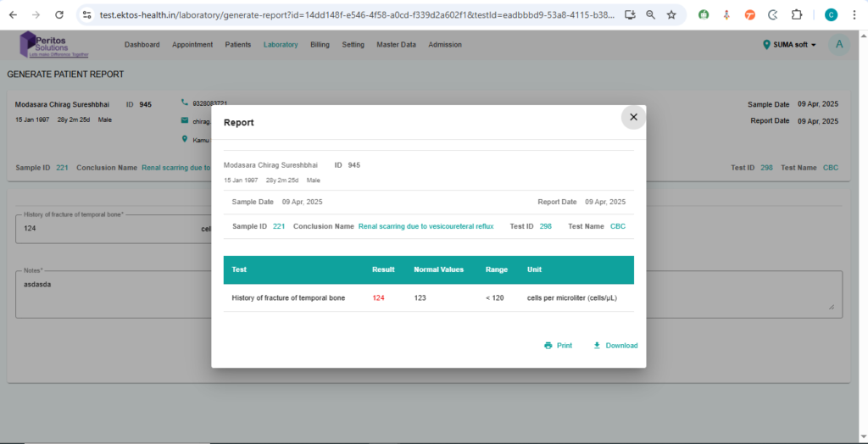Open the Dashboard menu
The height and width of the screenshot is (444, 868).
[143, 45]
